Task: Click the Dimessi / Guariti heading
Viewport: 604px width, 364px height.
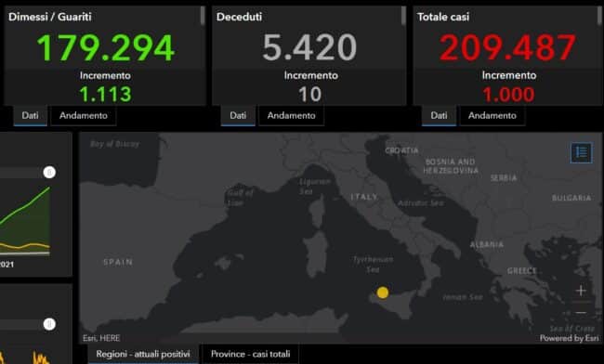Action: coord(50,17)
